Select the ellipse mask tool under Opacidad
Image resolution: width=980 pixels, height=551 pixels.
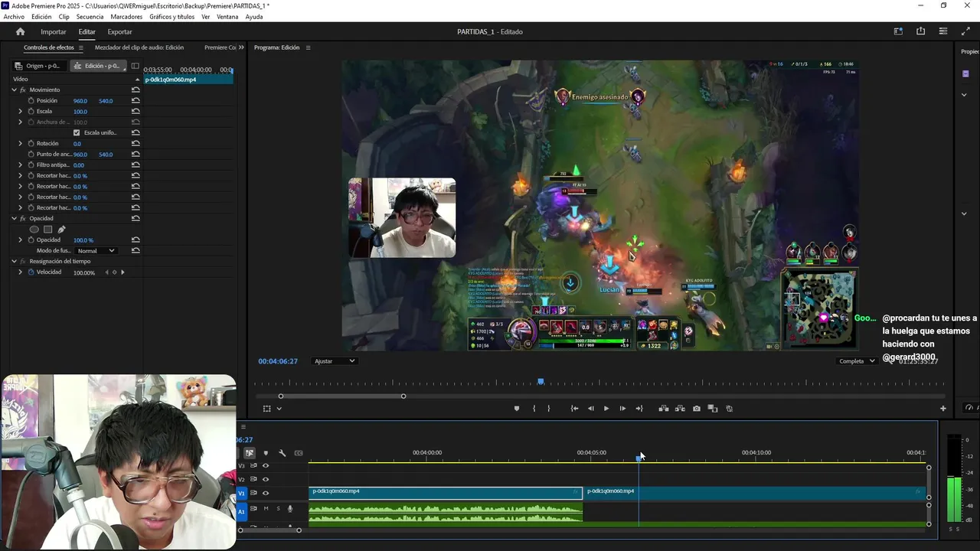34,230
